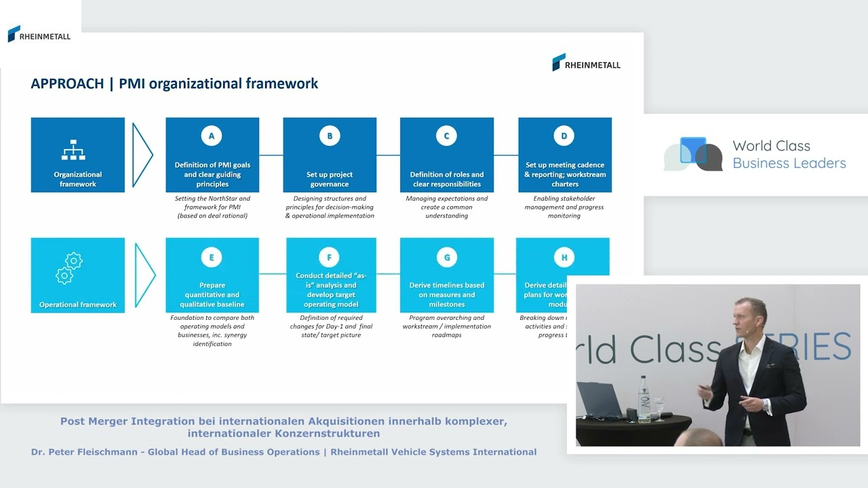Click text 'Program overarching and workstream / implementation roadmaps'

(447, 327)
